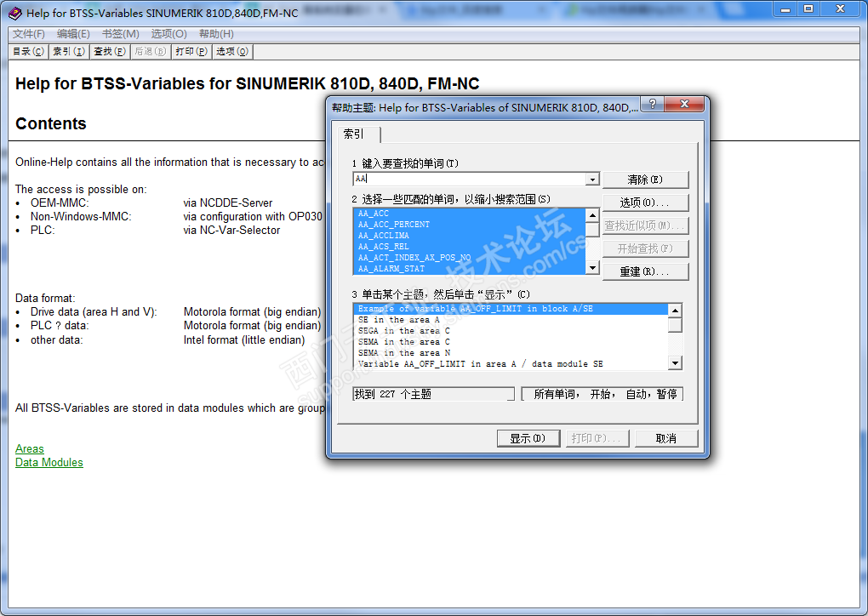Select the 索引 tab in the dialog
Image resolution: width=868 pixels, height=616 pixels.
point(358,134)
